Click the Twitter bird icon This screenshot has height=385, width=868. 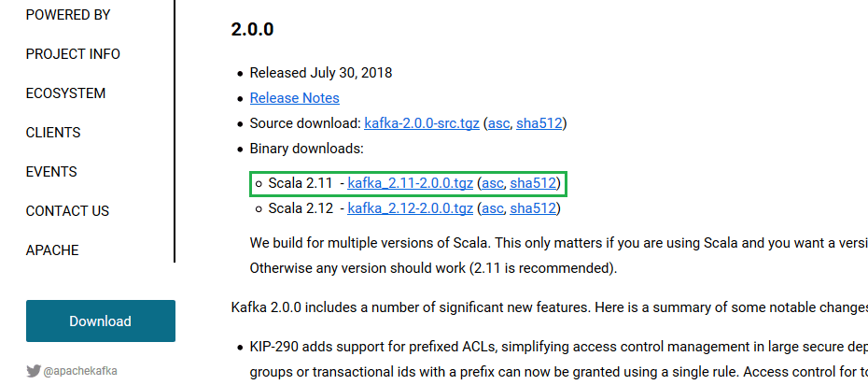34,371
